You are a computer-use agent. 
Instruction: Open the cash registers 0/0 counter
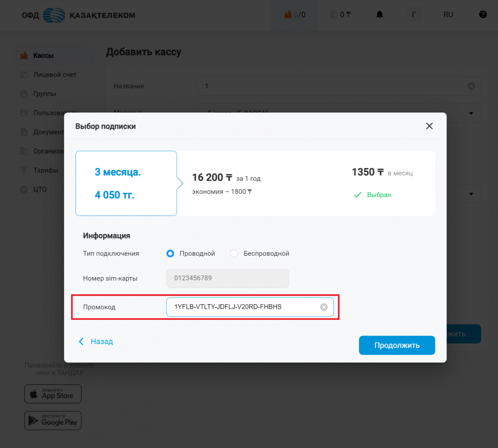pos(295,15)
